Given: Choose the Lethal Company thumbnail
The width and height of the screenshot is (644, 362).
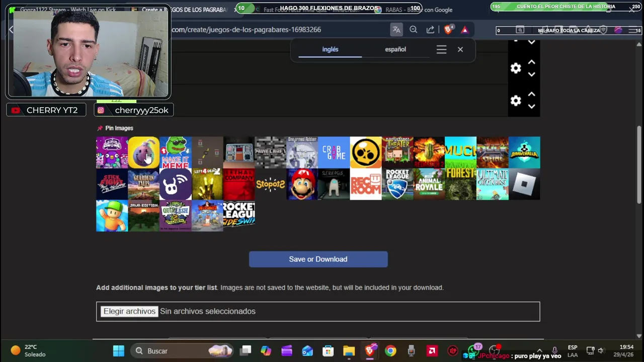Looking at the screenshot, I should (238, 184).
